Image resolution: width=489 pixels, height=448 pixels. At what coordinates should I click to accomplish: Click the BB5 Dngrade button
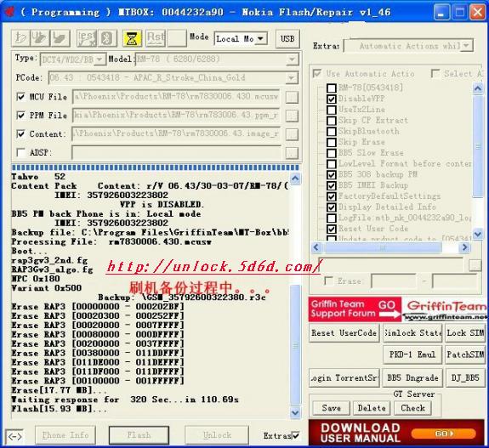click(x=412, y=377)
